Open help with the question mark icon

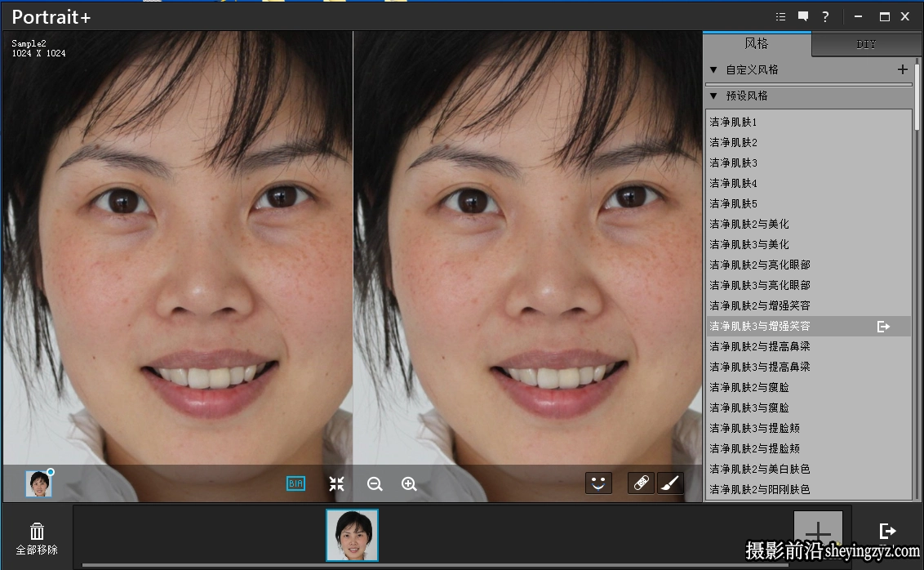pos(825,16)
